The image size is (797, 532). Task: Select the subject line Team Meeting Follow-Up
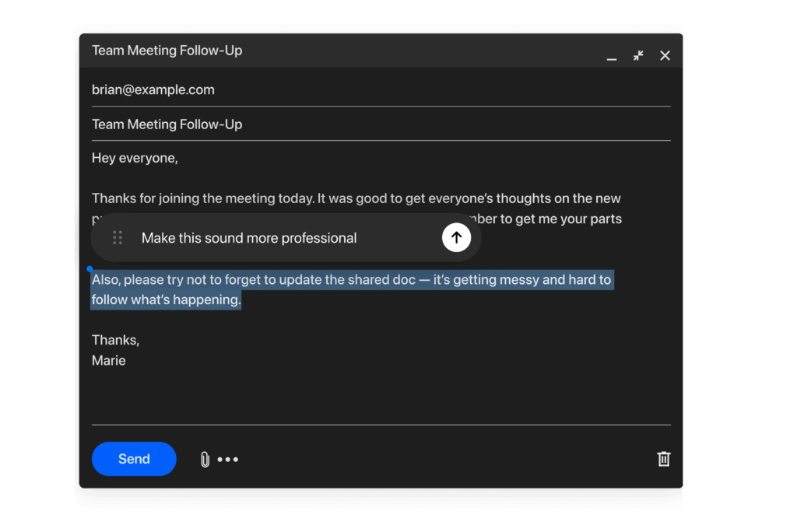tap(167, 124)
